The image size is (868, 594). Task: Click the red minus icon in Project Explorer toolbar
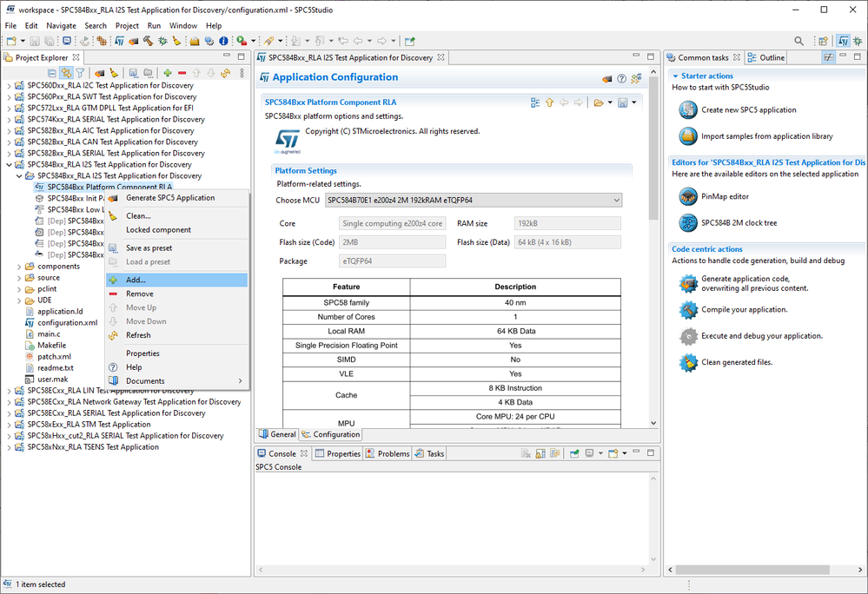182,73
